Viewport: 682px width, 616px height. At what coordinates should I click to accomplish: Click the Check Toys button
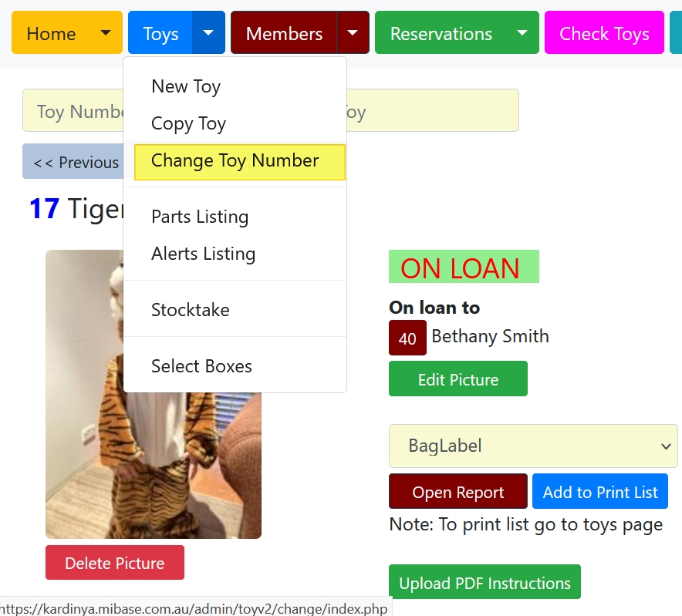point(604,33)
